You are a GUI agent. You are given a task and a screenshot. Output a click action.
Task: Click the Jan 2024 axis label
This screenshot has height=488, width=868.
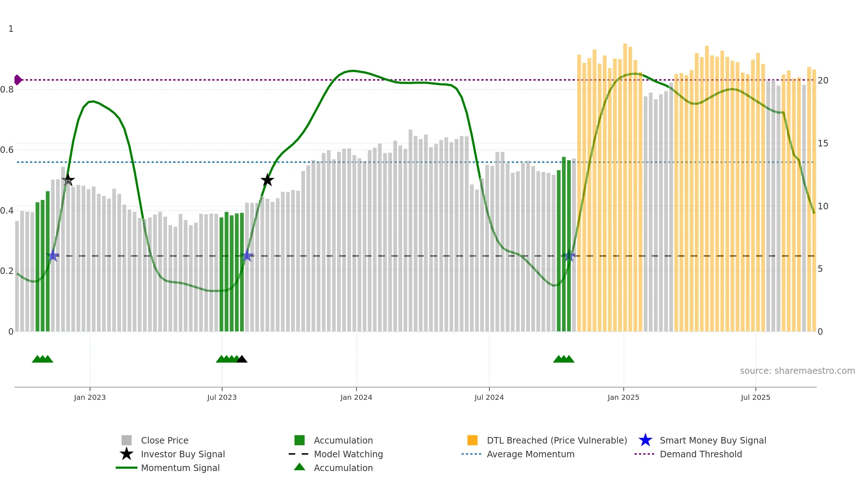coord(356,398)
